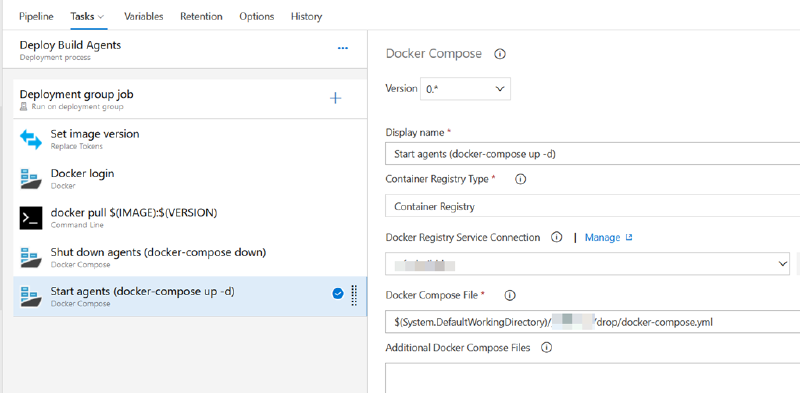Image resolution: width=800 pixels, height=393 pixels.
Task: Switch to the History tab
Action: click(x=306, y=16)
